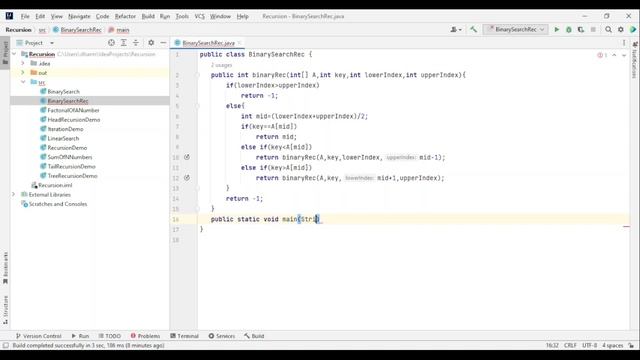This screenshot has width=640, height=360.
Task: Toggle the Structure tool window stripe
Action: (5, 310)
